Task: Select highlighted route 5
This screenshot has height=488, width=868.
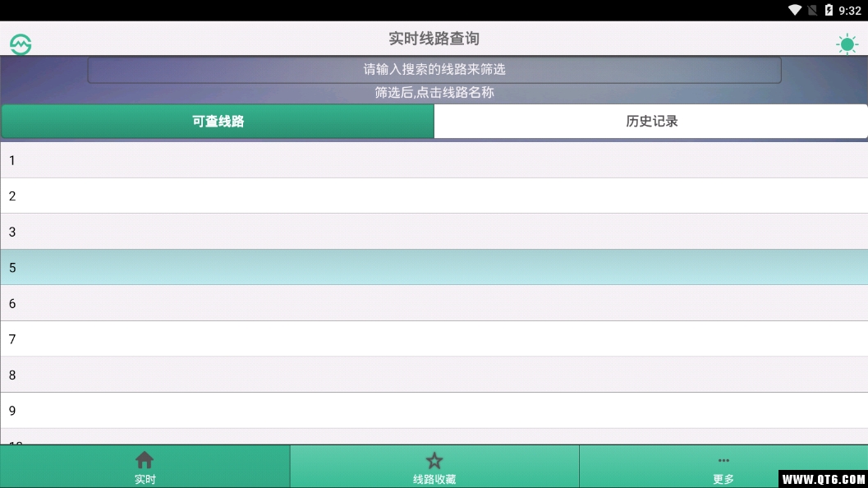Action: click(434, 268)
